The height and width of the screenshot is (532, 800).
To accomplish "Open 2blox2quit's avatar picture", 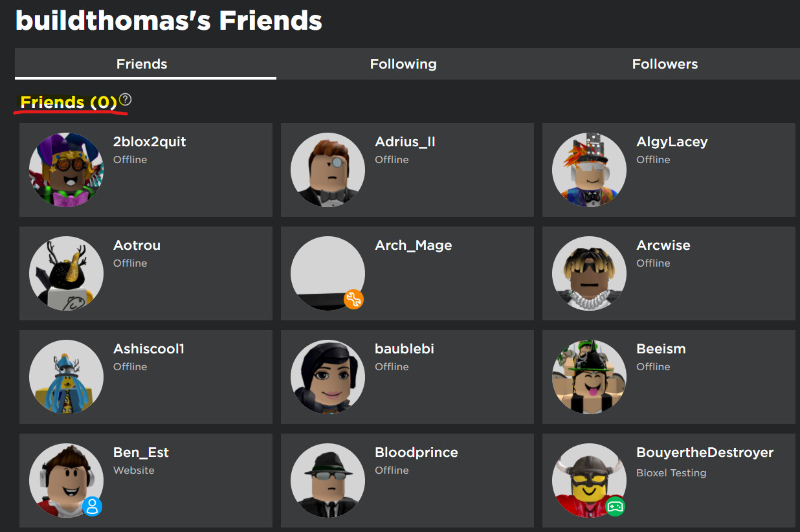I will point(65,170).
